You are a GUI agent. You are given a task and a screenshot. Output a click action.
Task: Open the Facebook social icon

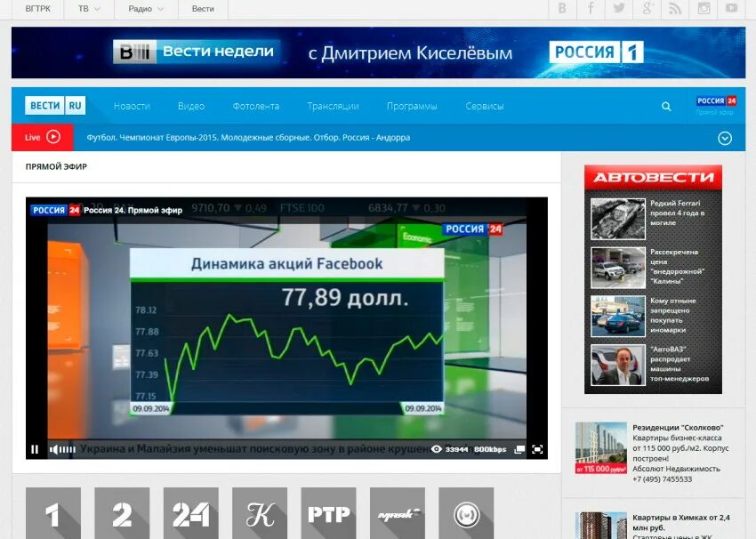590,9
